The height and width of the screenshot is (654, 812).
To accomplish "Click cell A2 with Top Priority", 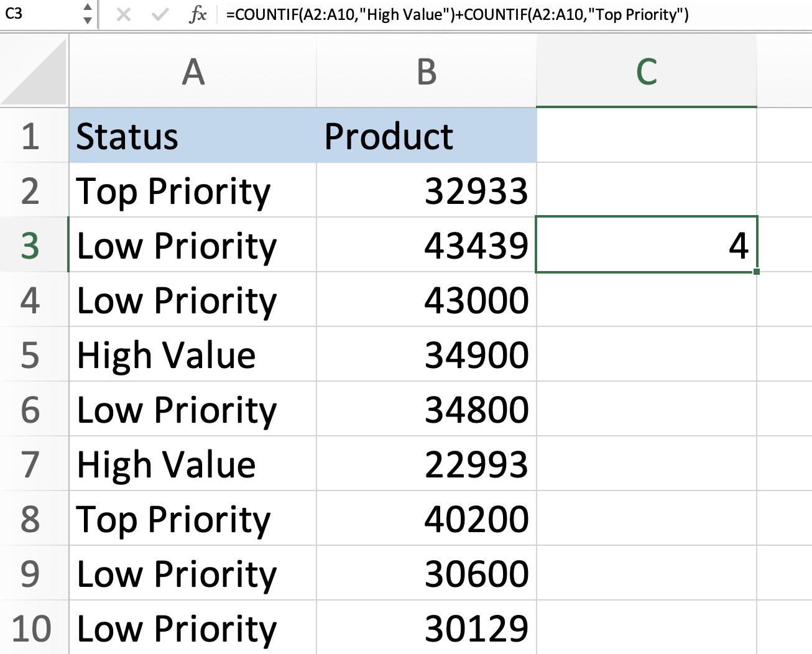I will coord(193,190).
